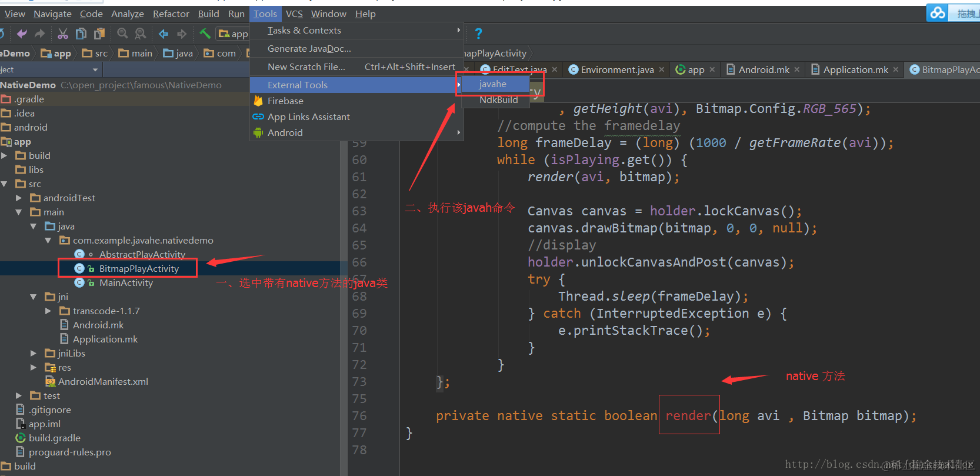980x476 pixels.
Task: Collapse the main folder
Action: pos(19,212)
